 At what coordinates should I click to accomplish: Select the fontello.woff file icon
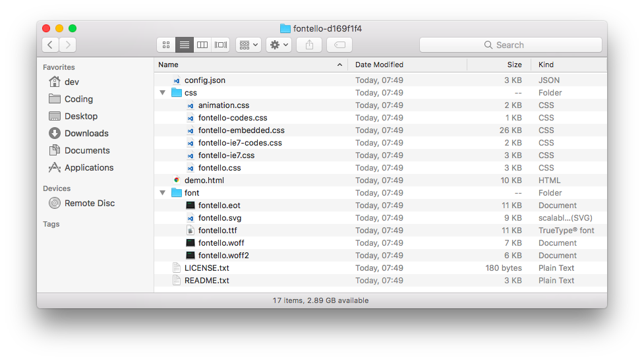(190, 242)
